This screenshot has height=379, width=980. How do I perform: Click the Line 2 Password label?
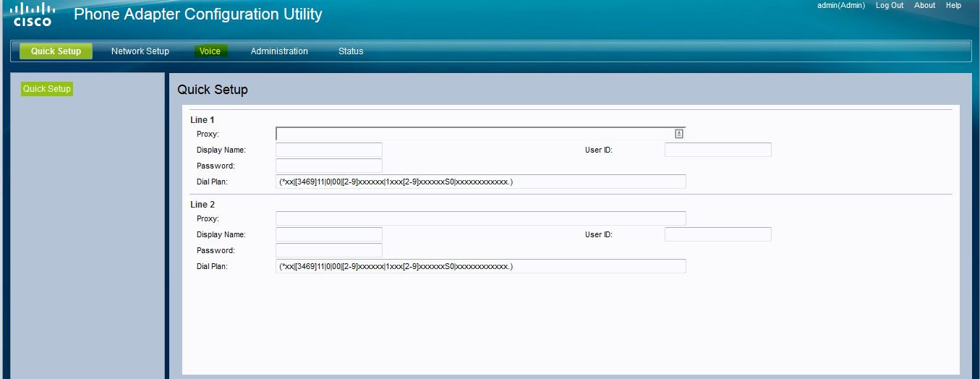point(216,250)
